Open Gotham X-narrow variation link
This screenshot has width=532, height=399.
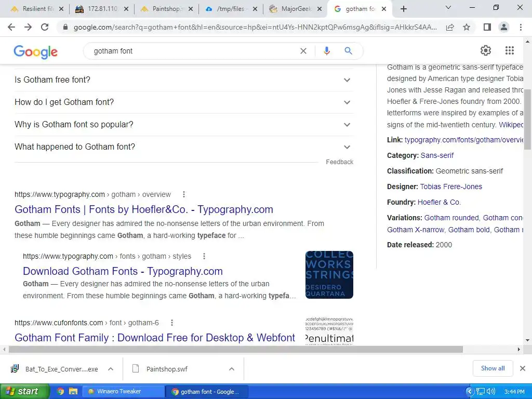tap(415, 230)
